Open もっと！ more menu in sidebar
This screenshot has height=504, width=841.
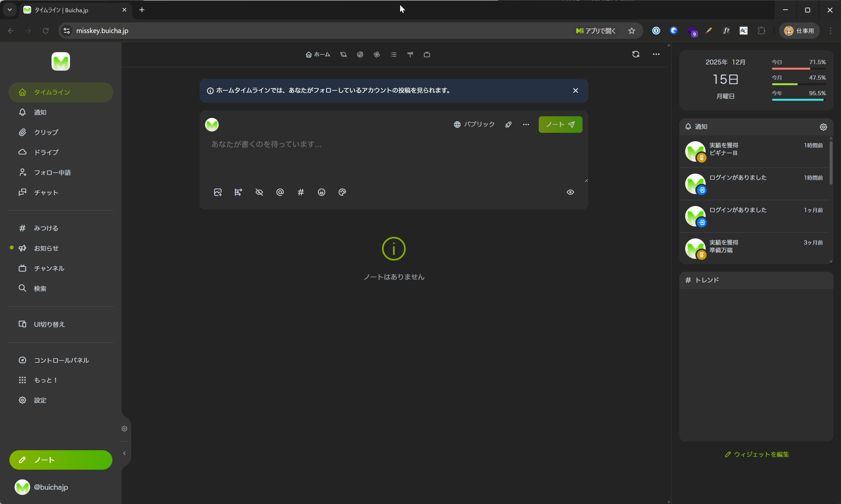tap(61, 380)
